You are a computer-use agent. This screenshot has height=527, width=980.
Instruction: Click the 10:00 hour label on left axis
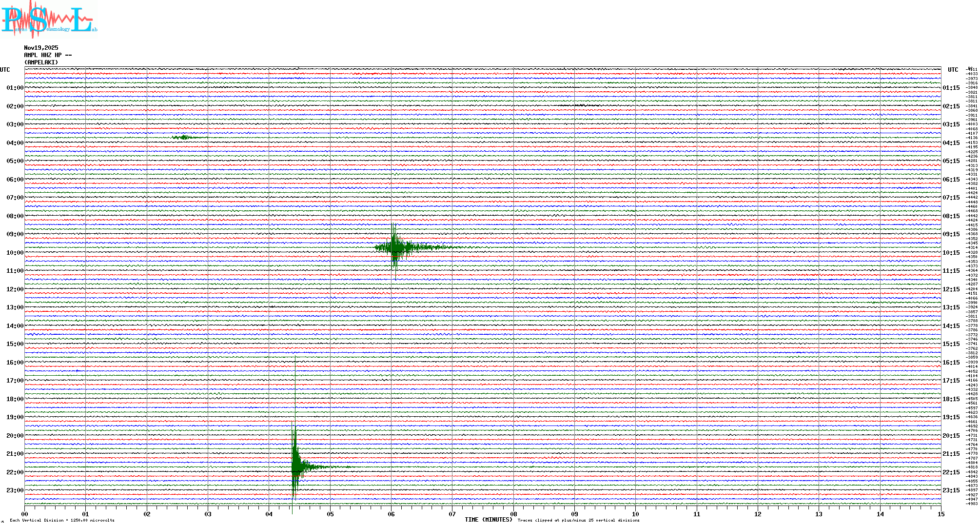coord(15,253)
